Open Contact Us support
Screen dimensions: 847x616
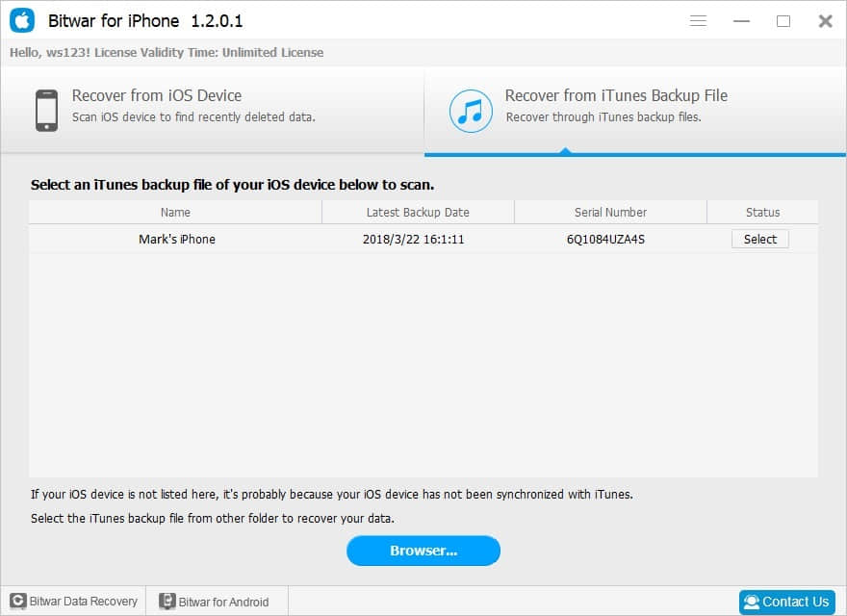tap(787, 602)
